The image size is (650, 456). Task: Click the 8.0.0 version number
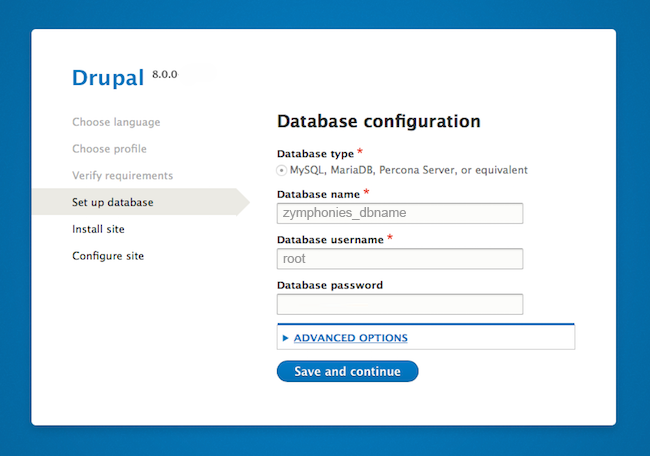point(165,74)
